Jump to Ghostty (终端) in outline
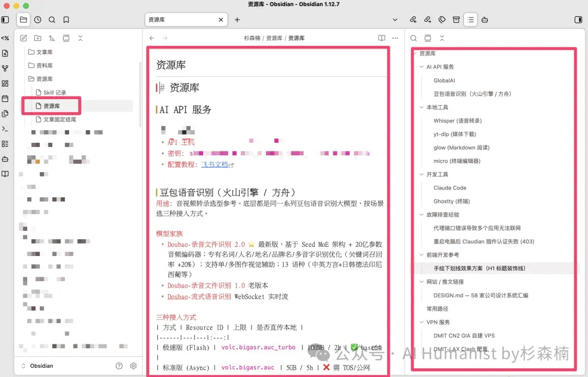This screenshot has height=377, width=588. pos(451,201)
